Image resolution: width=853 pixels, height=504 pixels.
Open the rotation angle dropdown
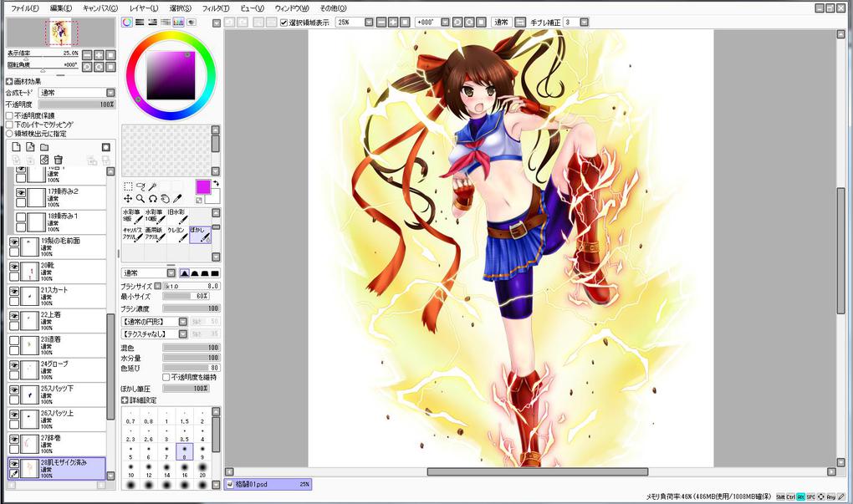click(x=445, y=23)
